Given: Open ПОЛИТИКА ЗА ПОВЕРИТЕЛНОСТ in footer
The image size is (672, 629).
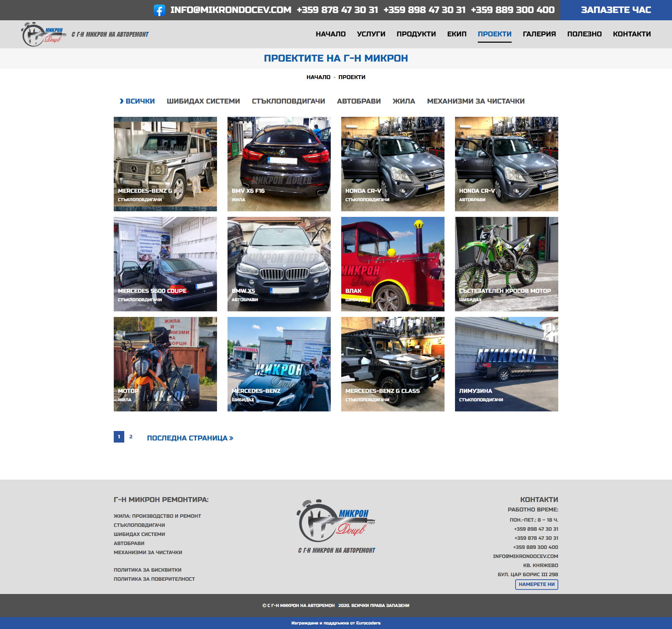Looking at the screenshot, I should pos(154,579).
